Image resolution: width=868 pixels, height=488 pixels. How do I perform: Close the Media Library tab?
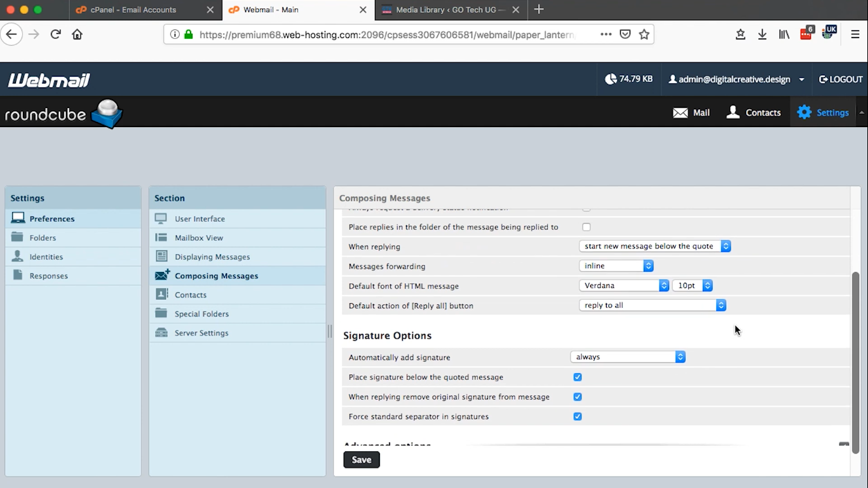coord(515,10)
